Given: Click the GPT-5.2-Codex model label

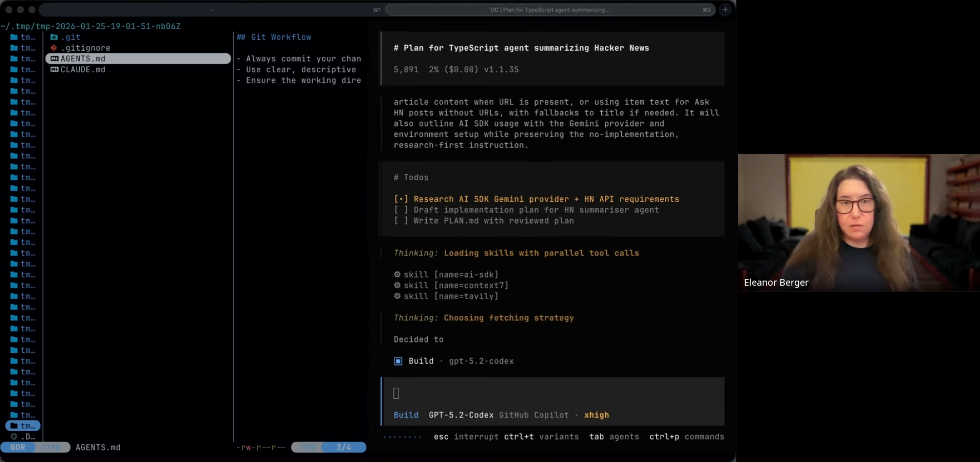Looking at the screenshot, I should (461, 415).
